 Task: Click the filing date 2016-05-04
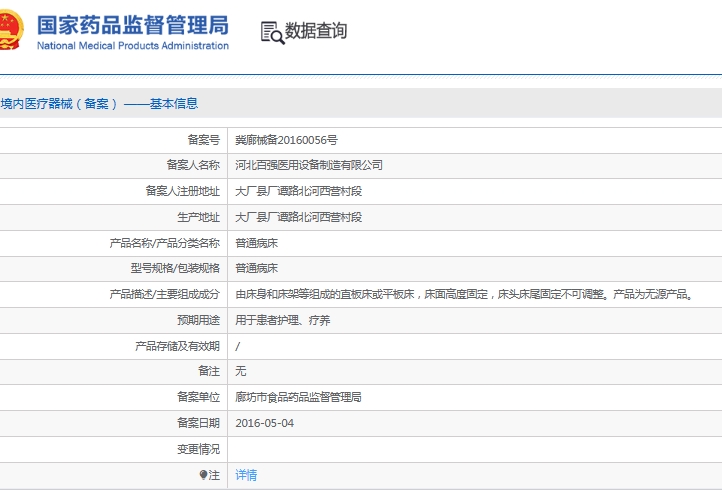[x=265, y=423]
